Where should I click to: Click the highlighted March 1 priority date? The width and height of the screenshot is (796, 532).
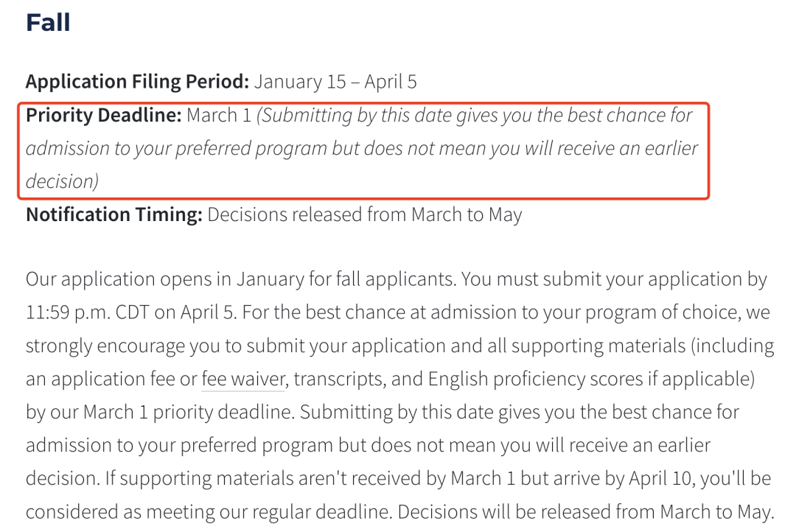pos(219,115)
